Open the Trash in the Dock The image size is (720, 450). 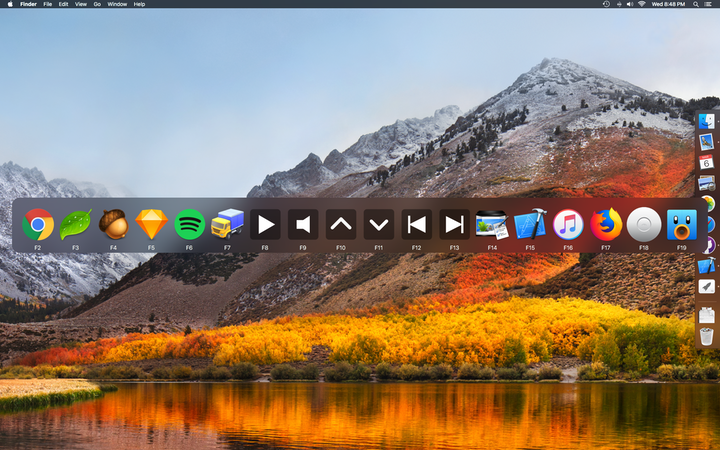(x=707, y=335)
